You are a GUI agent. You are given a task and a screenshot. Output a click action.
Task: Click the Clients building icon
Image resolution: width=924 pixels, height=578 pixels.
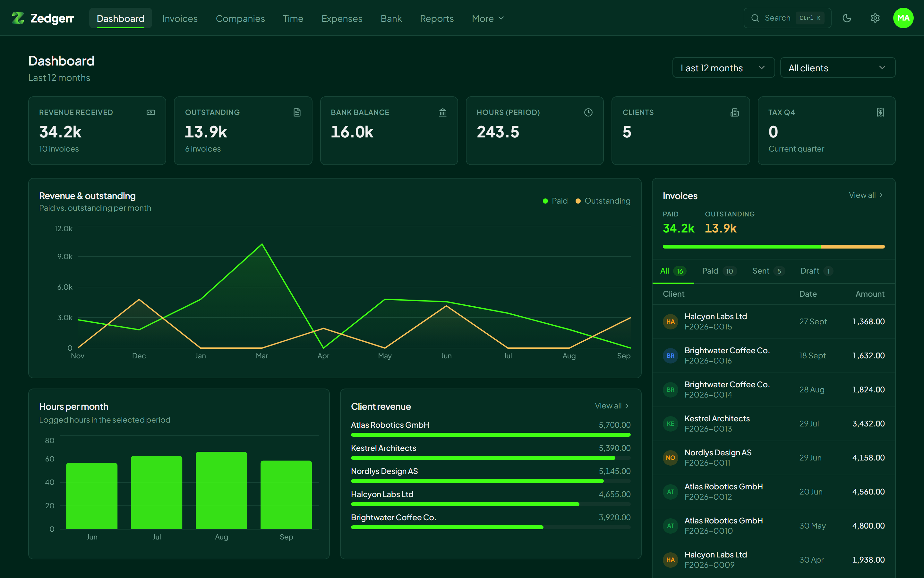(735, 112)
